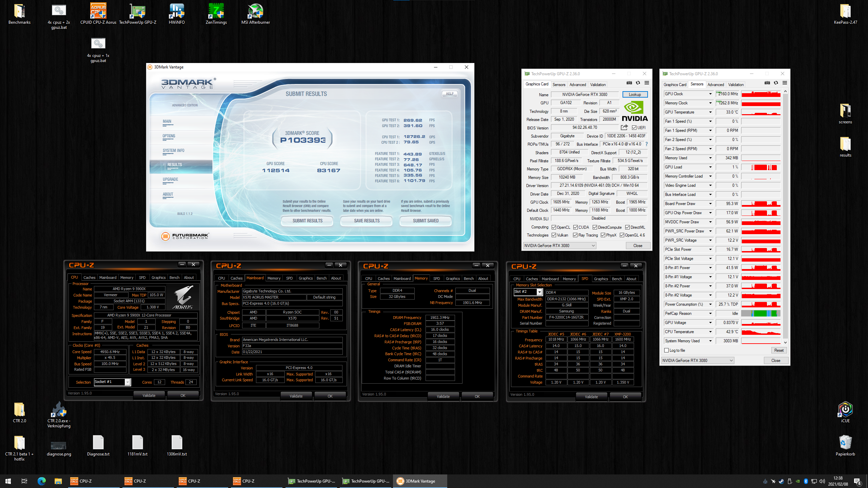Select the 4x cpuz + 2x gpuz.bat file
Image resolution: width=868 pixels, height=488 pixels.
59,17
